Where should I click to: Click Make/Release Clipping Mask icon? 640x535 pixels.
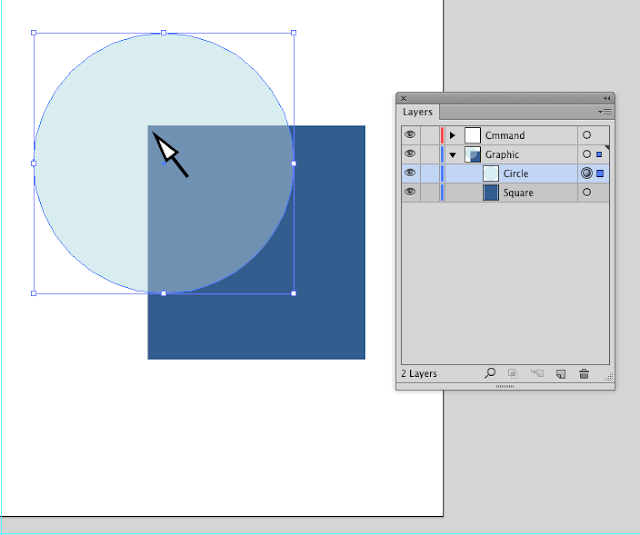coord(513,373)
